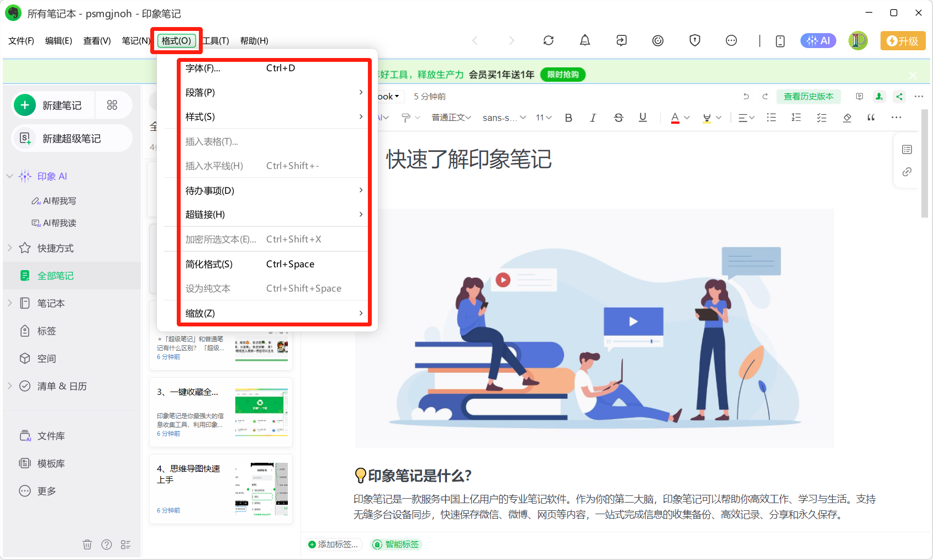
Task: Open the notification bell
Action: point(584,40)
